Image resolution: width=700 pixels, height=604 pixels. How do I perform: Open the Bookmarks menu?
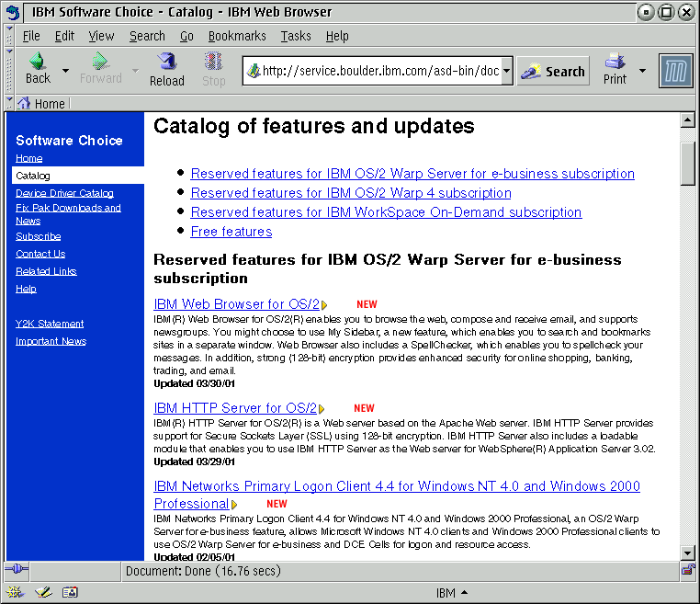pos(237,36)
